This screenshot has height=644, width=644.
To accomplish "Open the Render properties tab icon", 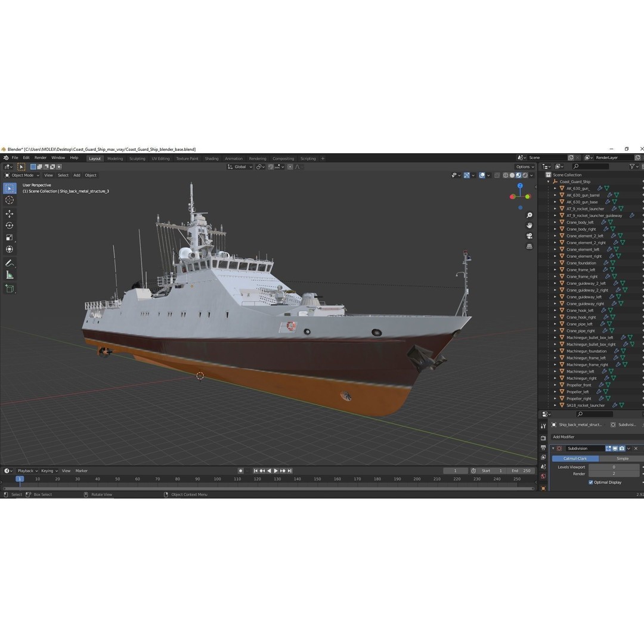I will (x=543, y=438).
